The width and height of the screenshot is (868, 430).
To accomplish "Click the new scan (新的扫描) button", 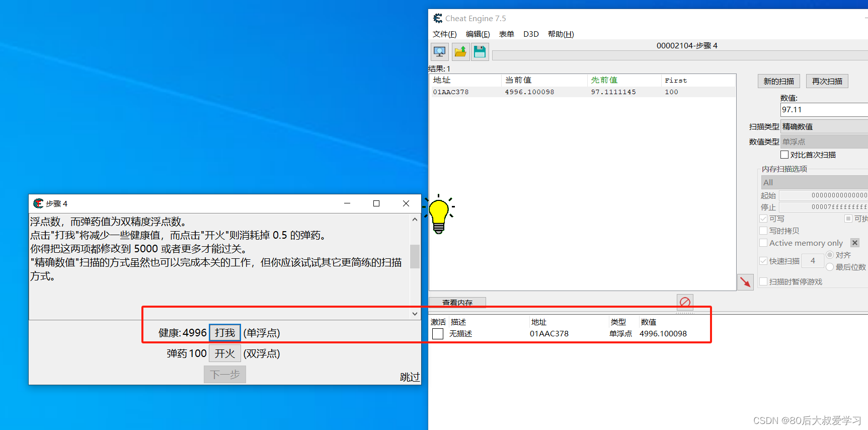I will click(778, 81).
